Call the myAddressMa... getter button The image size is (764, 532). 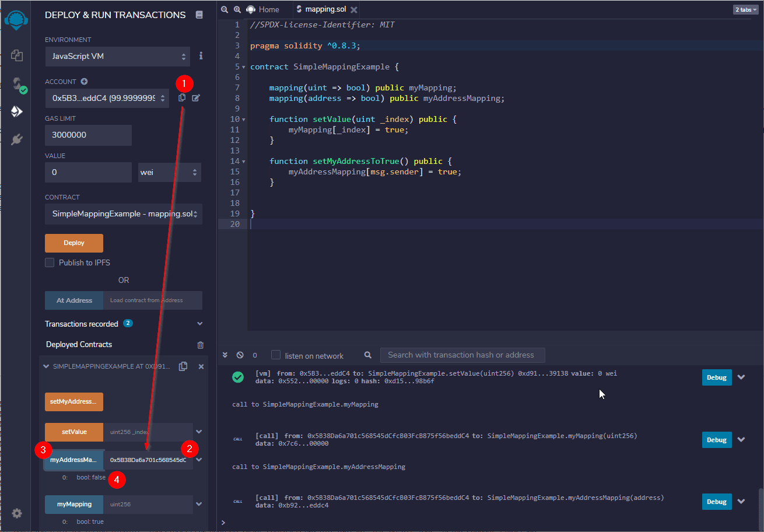click(x=74, y=460)
